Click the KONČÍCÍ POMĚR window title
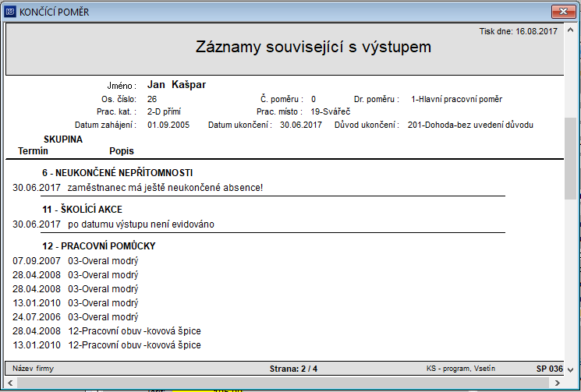 [x=55, y=12]
